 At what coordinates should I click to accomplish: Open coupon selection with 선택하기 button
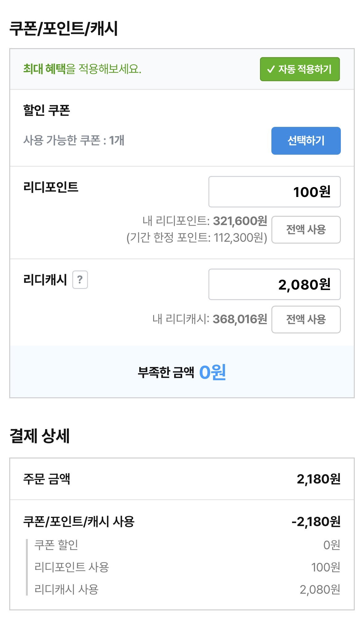[306, 141]
